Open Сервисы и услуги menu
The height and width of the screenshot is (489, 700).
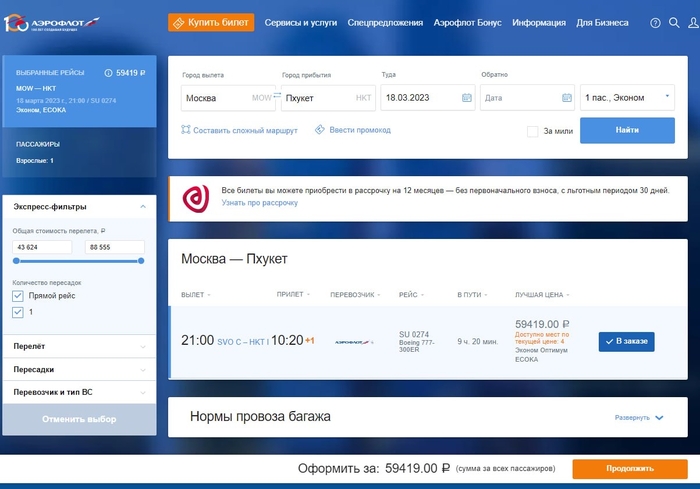tap(301, 23)
